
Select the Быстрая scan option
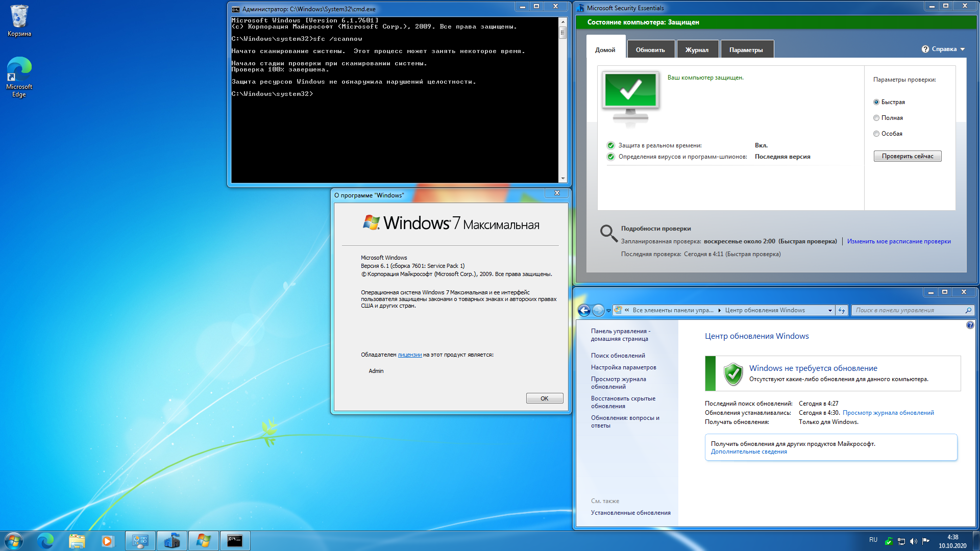(889, 102)
